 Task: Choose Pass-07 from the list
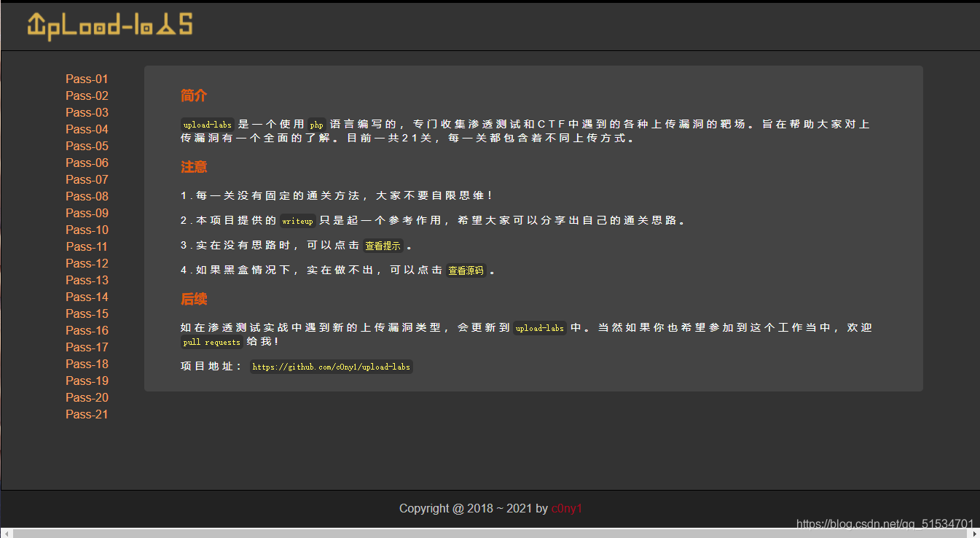point(87,179)
